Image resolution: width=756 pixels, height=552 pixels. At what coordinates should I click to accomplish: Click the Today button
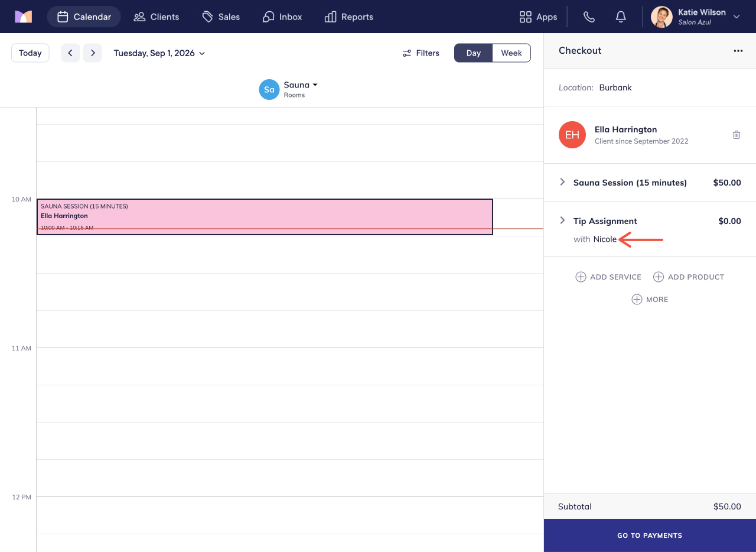pyautogui.click(x=30, y=53)
